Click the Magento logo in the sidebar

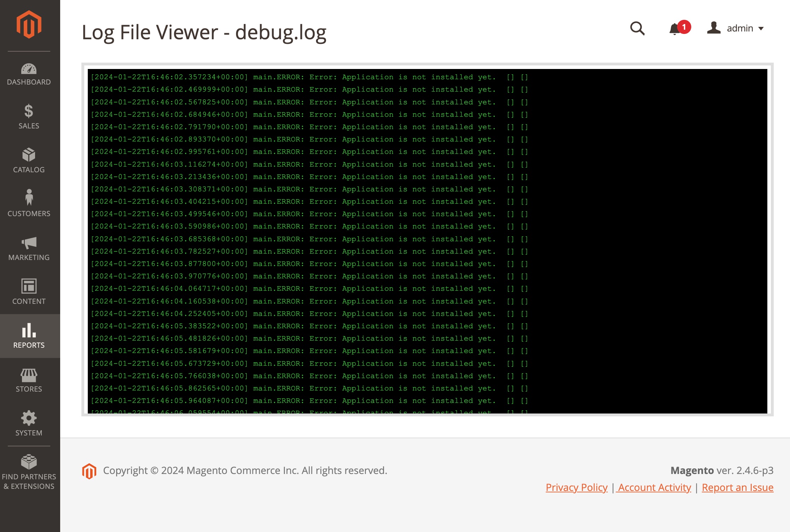coord(29,24)
